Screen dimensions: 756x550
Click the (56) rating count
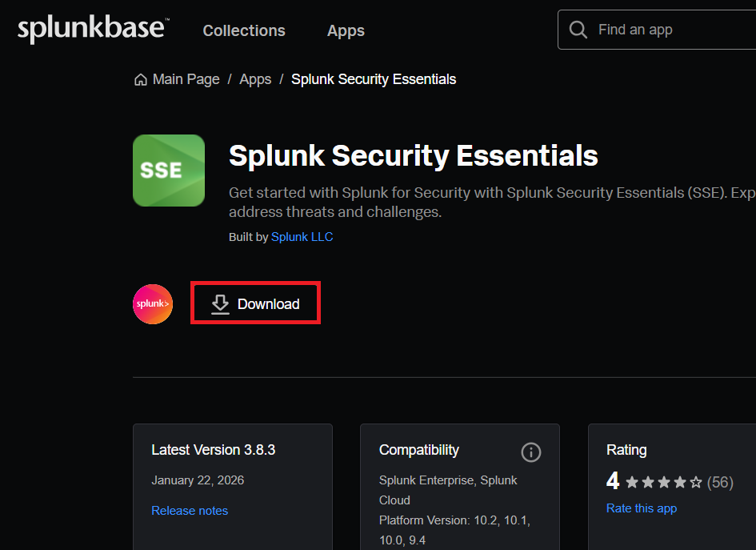720,482
